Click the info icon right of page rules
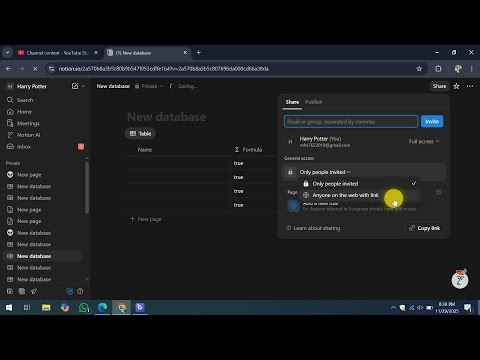Screen dimensions: 480x360 pos(438,192)
